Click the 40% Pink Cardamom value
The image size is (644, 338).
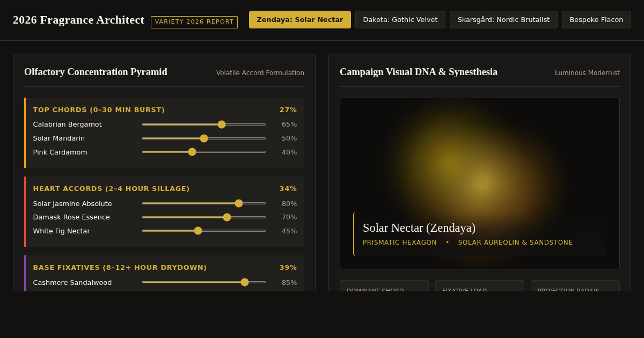coord(289,152)
